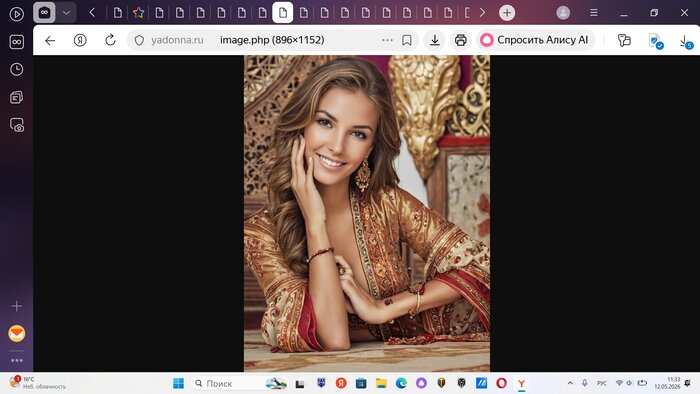
Task: Show more tabs with the right arrow
Action: pyautogui.click(x=482, y=13)
